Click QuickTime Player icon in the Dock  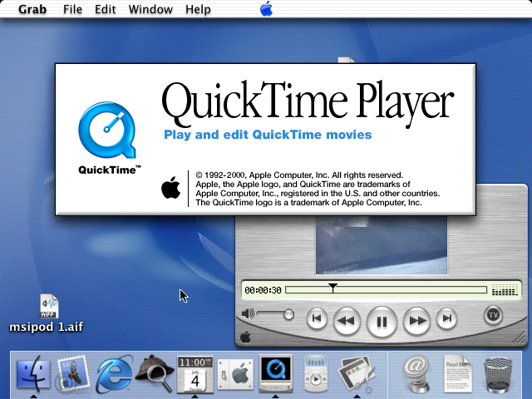coord(275,372)
